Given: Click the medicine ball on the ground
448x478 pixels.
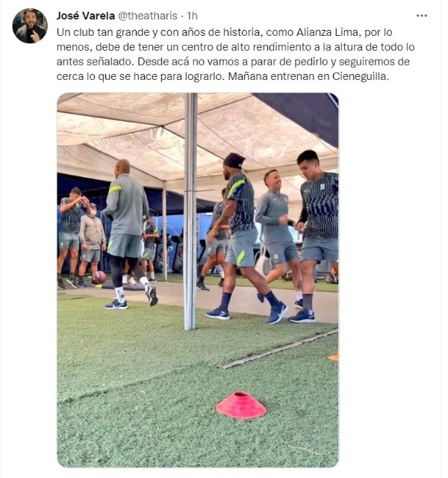Looking at the screenshot, I should [x=99, y=278].
